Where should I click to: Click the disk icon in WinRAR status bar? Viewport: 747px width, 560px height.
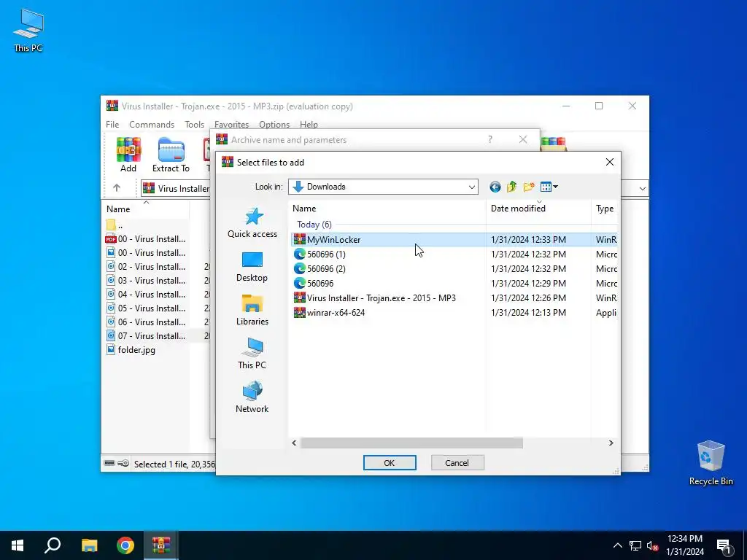click(109, 463)
